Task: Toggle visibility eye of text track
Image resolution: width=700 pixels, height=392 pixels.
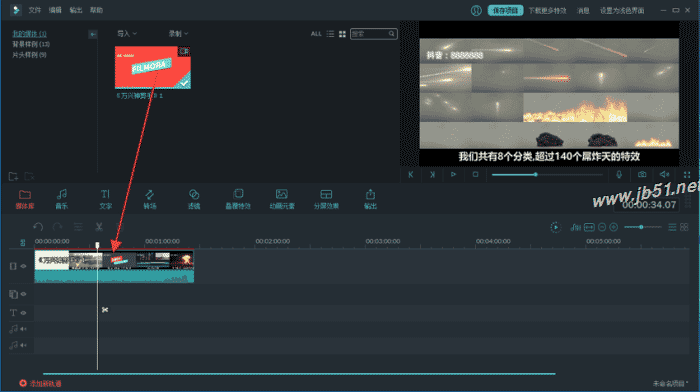Action: tap(23, 313)
